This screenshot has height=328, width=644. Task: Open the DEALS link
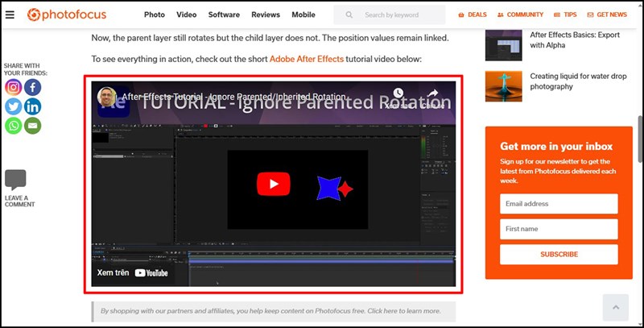pos(473,15)
